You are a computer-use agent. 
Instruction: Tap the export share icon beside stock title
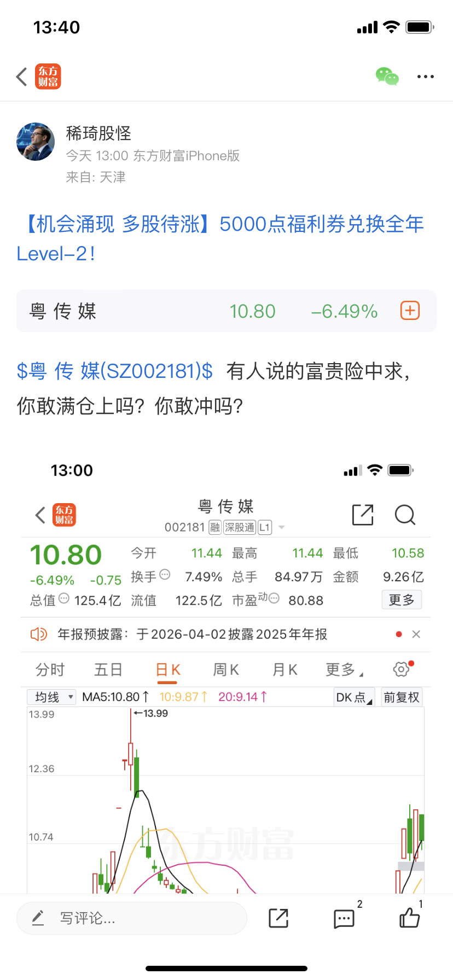[x=363, y=515]
